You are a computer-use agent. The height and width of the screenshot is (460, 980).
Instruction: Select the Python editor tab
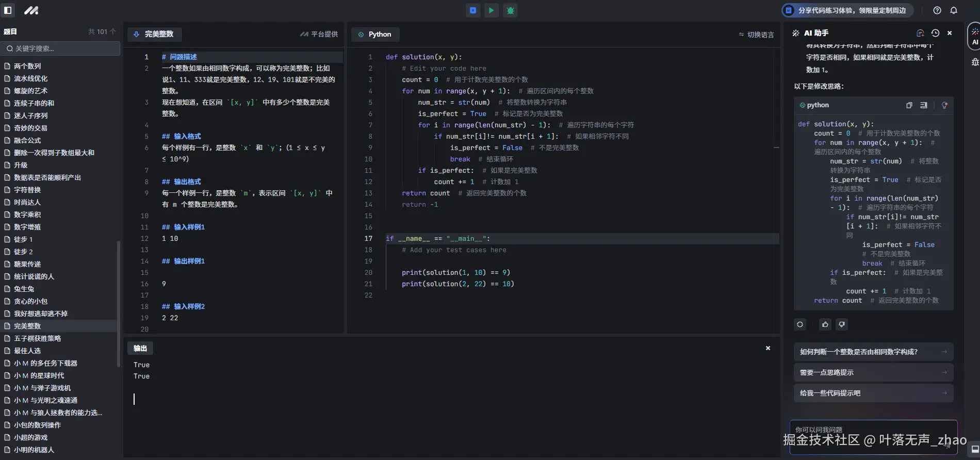tap(375, 35)
